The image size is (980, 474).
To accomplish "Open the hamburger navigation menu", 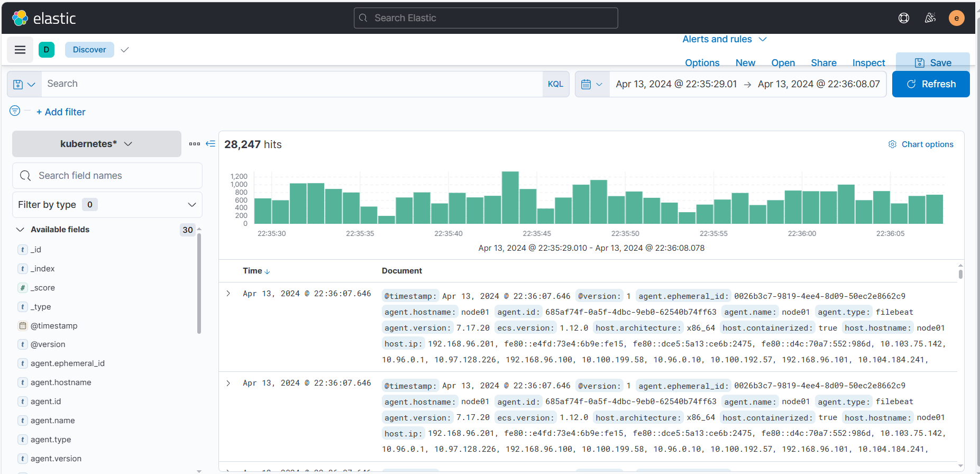I will click(20, 50).
